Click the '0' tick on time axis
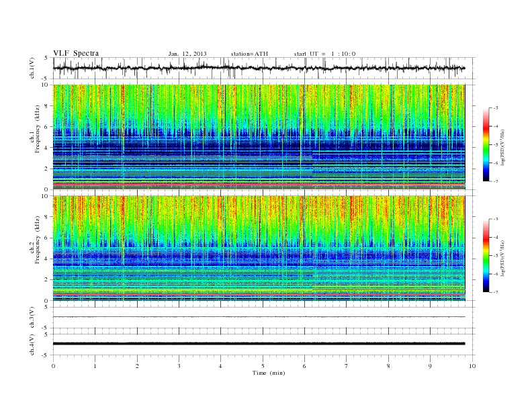This screenshot has height=411, width=532. click(x=53, y=366)
